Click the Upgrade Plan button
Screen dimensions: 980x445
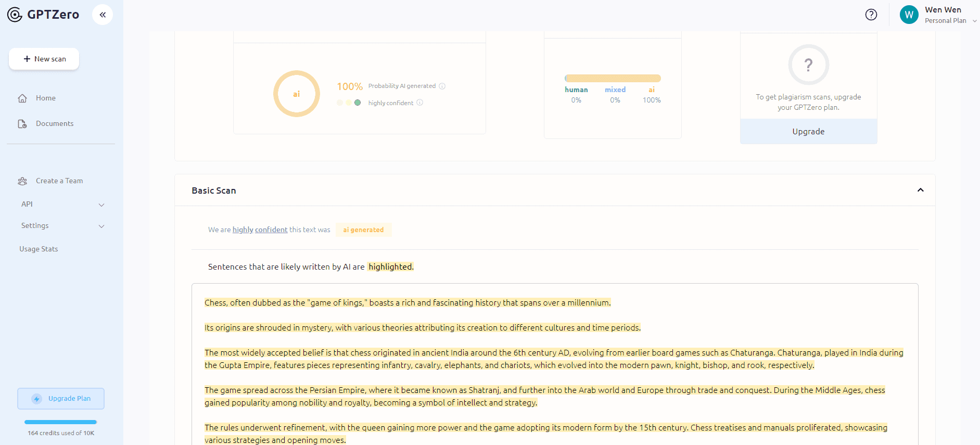[x=61, y=399]
